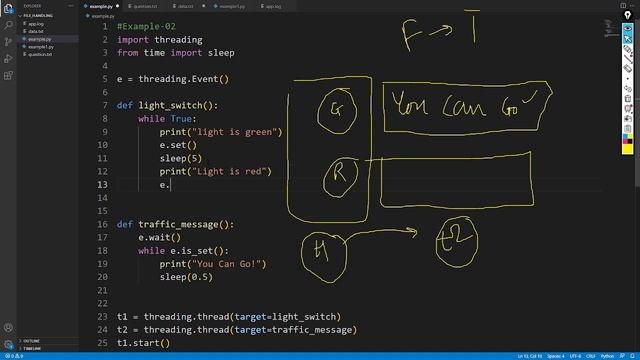Click 'traffic_message' in the line 16 definition
Viewport: 640px width, 360px height.
tap(178, 224)
